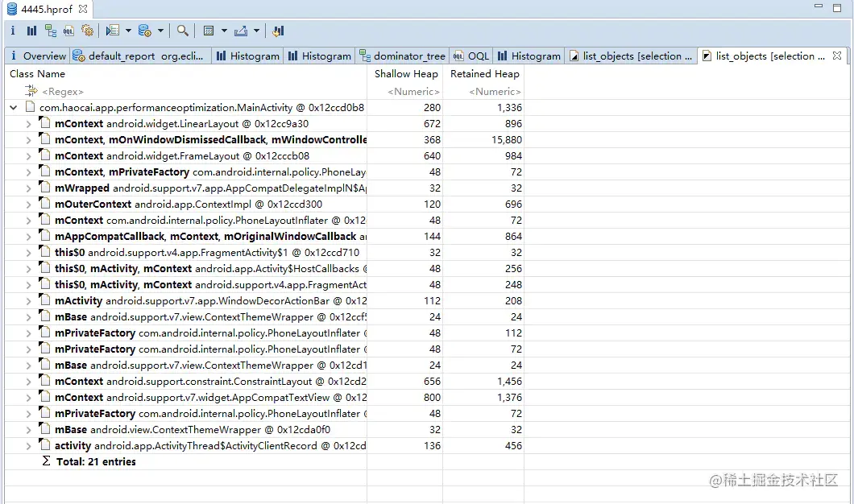
Task: Expand the mOuterContext ContextImpl row
Action: (x=28, y=204)
